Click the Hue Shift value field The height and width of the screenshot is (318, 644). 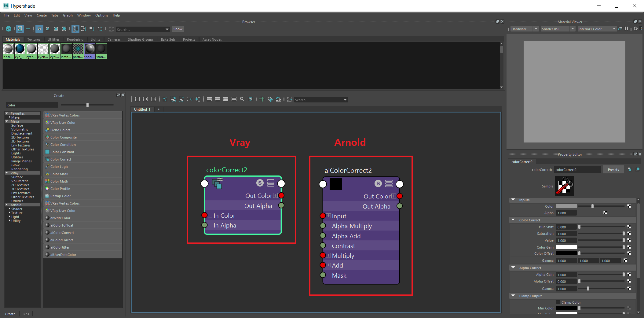pyautogui.click(x=566, y=227)
